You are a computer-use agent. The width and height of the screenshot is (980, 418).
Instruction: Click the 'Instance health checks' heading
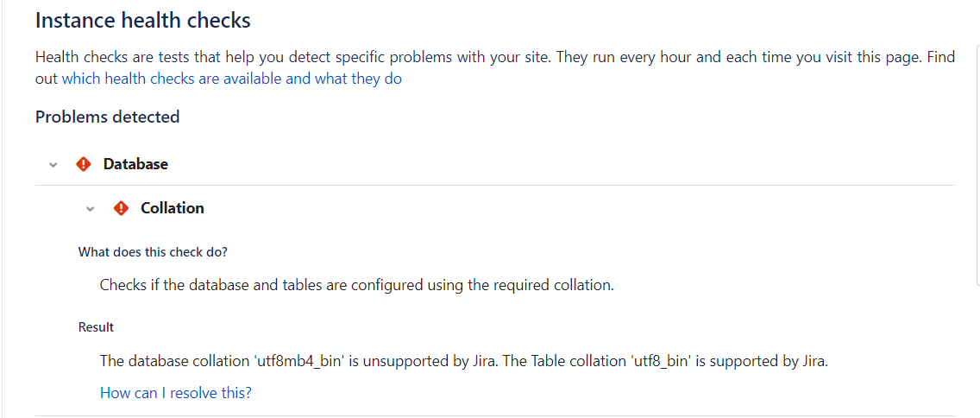[143, 20]
